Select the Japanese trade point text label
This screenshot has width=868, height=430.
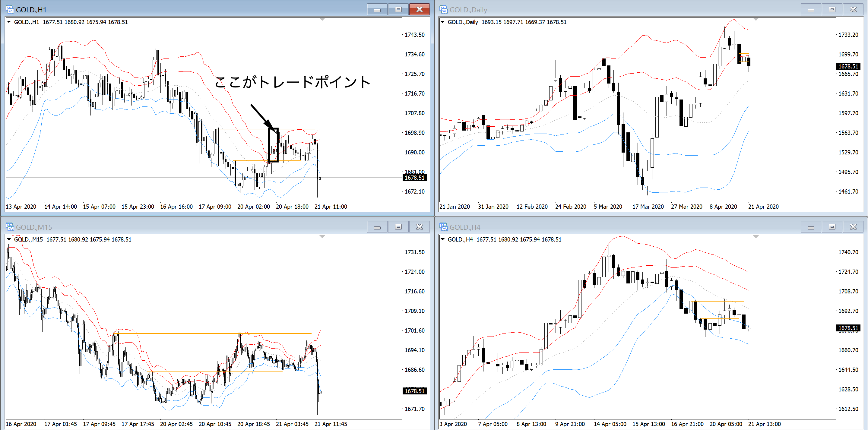click(293, 82)
